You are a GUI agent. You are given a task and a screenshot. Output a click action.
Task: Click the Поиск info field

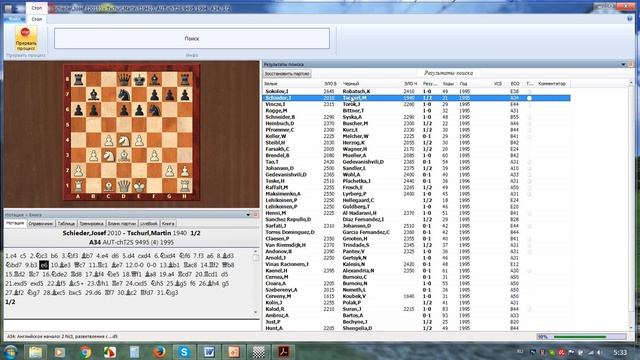pos(192,38)
